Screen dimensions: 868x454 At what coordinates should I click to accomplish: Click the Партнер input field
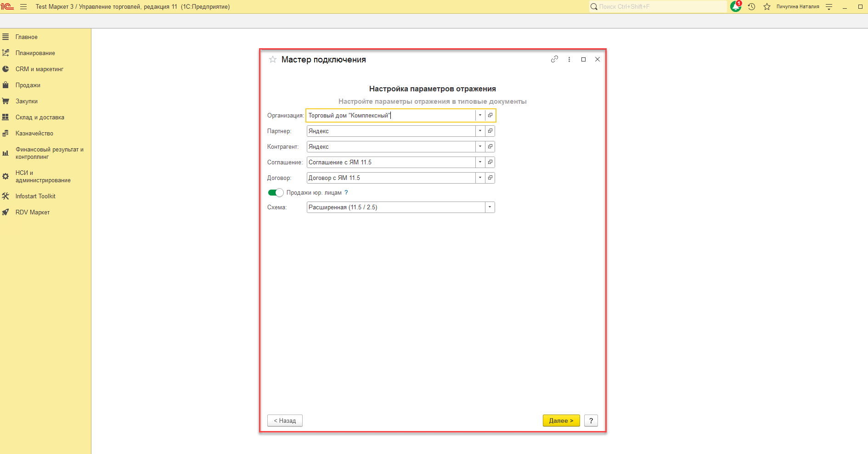pyautogui.click(x=390, y=131)
